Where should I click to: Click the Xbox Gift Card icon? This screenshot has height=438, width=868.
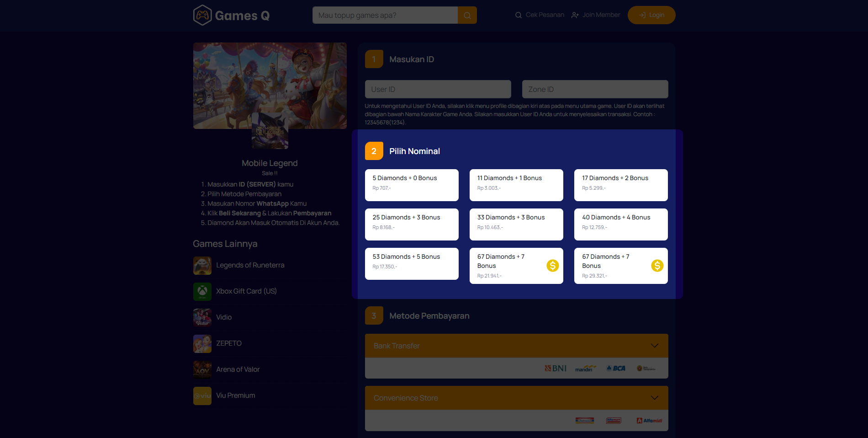[202, 292]
